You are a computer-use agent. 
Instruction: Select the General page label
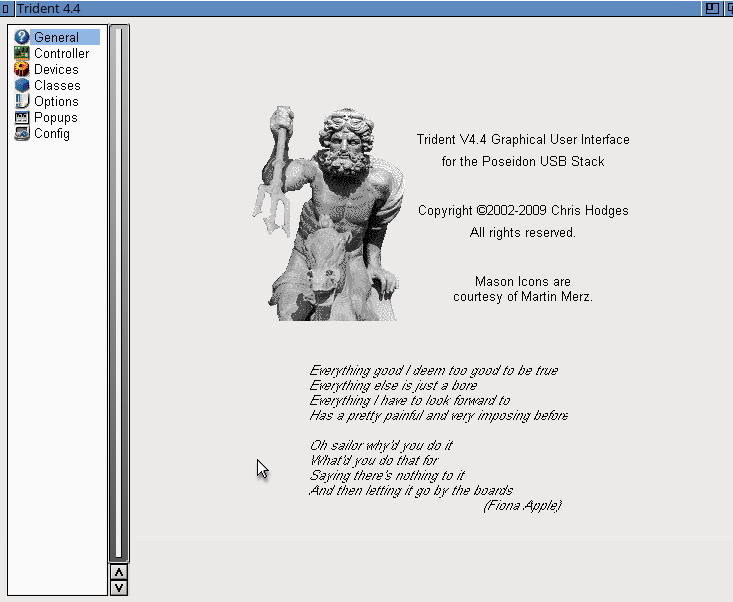[56, 37]
